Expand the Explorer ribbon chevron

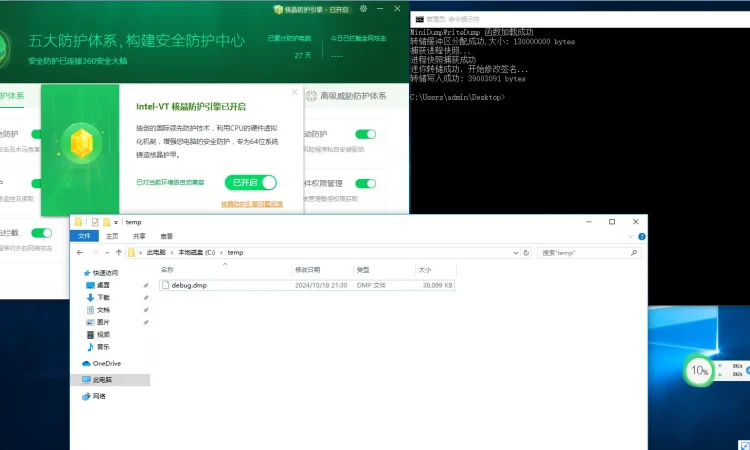[x=630, y=237]
